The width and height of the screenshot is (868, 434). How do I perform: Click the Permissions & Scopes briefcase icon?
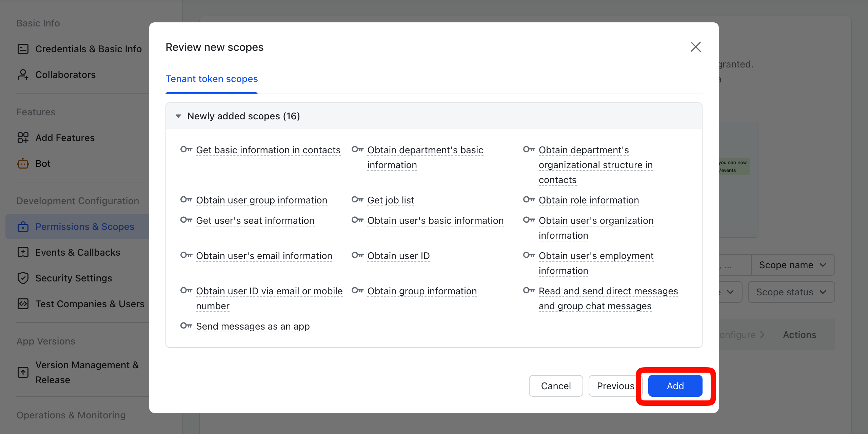(23, 226)
